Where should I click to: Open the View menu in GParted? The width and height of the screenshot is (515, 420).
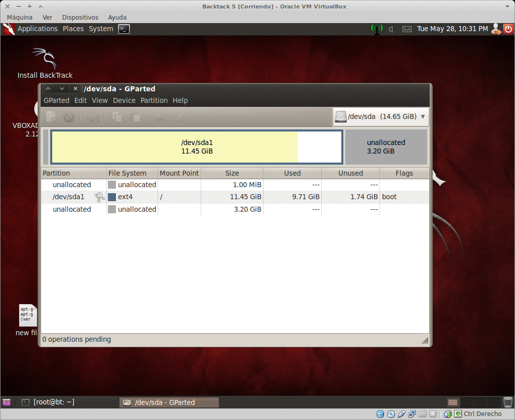click(x=99, y=100)
